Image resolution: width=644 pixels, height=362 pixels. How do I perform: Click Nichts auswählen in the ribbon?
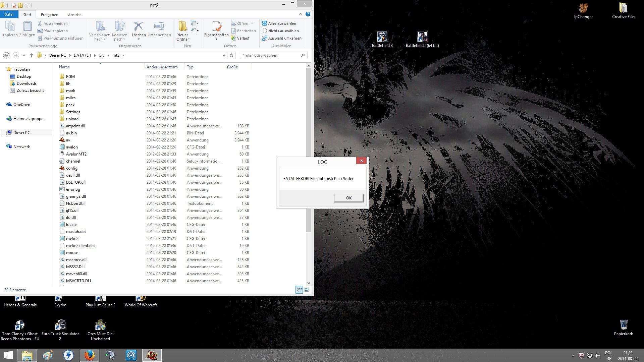[280, 31]
